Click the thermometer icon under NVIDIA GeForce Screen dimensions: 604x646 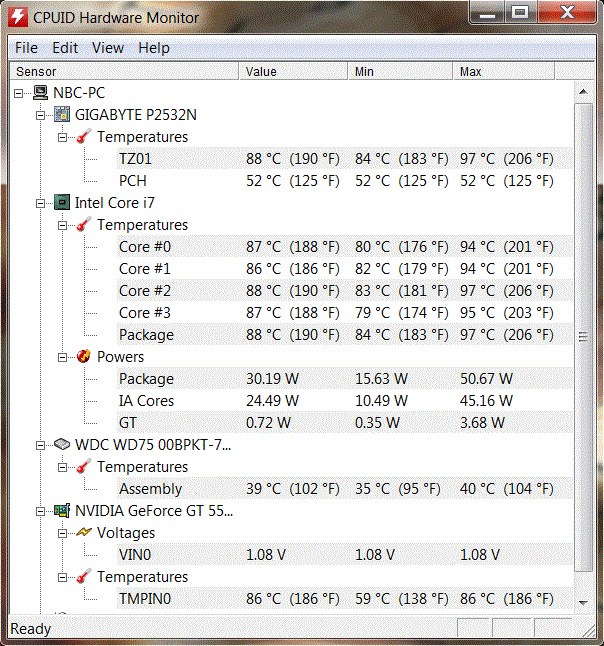(84, 577)
